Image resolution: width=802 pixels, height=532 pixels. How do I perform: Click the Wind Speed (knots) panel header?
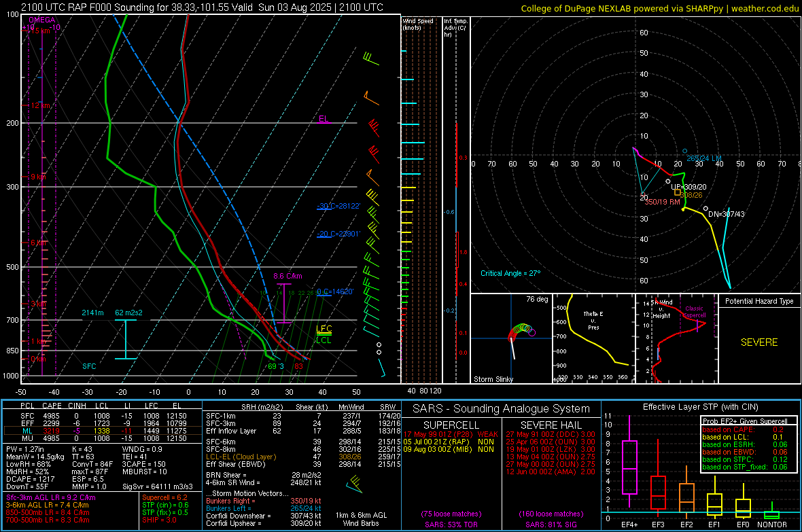point(418,24)
